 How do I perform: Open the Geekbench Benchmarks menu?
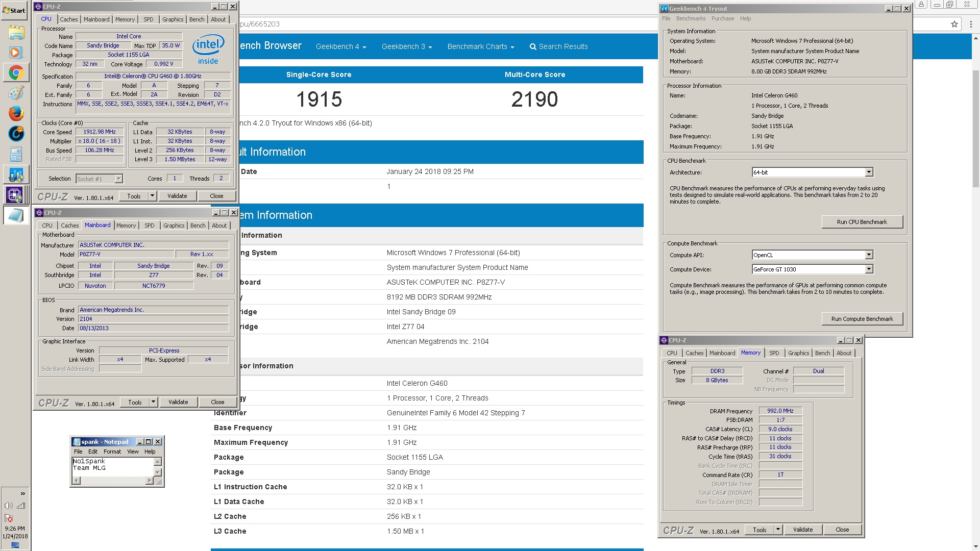pyautogui.click(x=691, y=18)
